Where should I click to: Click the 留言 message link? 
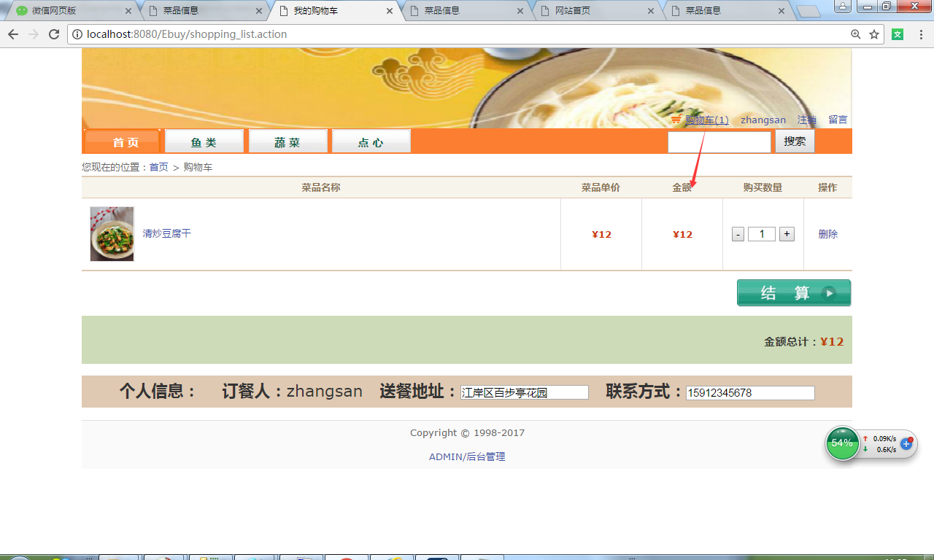(838, 120)
